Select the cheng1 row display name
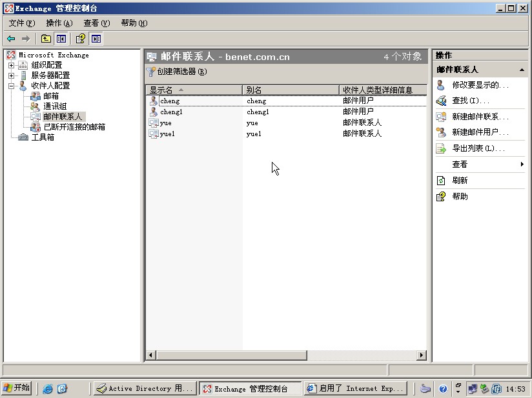 pos(171,112)
